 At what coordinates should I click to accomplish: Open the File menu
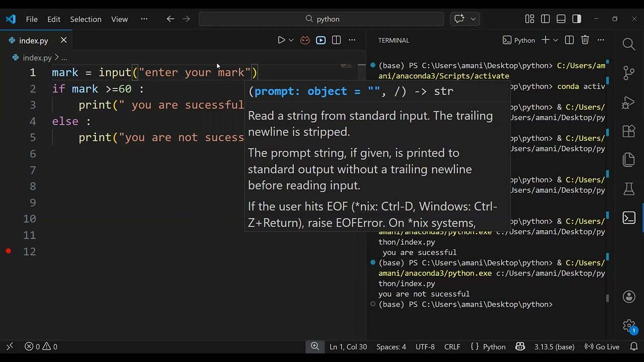[x=32, y=19]
